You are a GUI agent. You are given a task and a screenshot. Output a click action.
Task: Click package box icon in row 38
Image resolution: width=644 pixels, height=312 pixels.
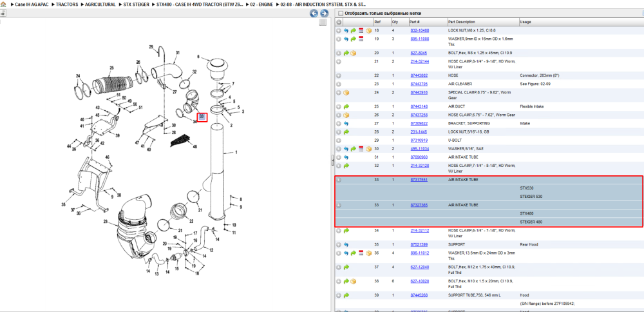pos(353,282)
